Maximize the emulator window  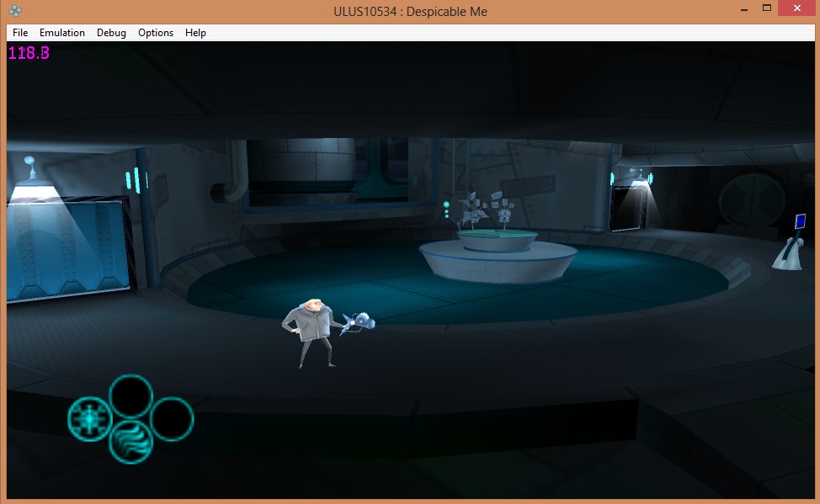(767, 8)
